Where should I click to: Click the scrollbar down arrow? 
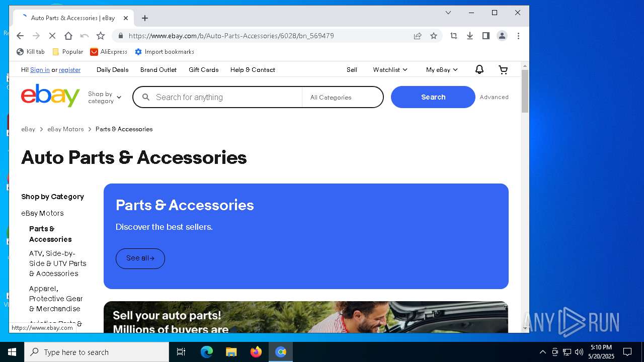click(525, 328)
